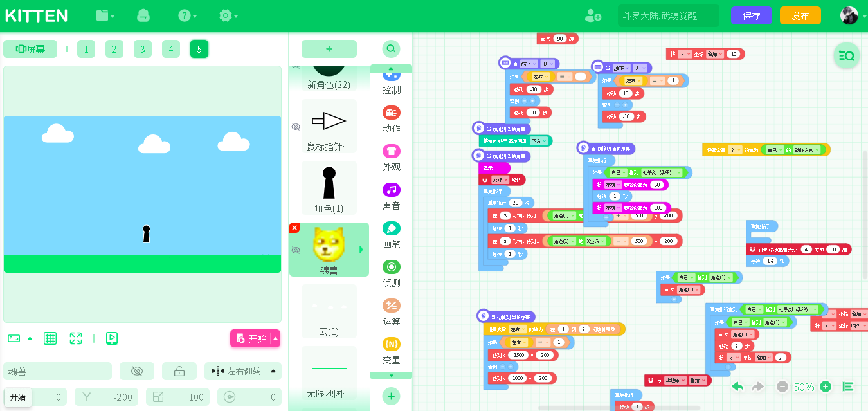The height and width of the screenshot is (411, 868).
Task: Open the file menu folder icon
Action: coord(105,15)
